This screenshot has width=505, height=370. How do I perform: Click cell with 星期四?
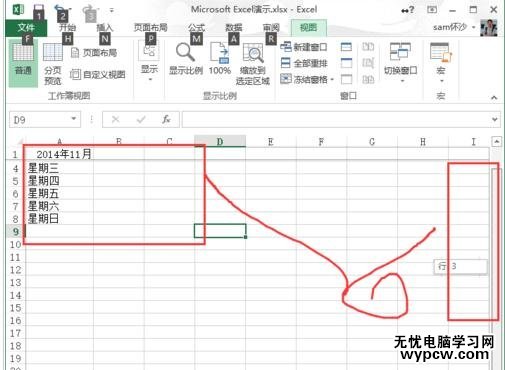pyautogui.click(x=59, y=181)
